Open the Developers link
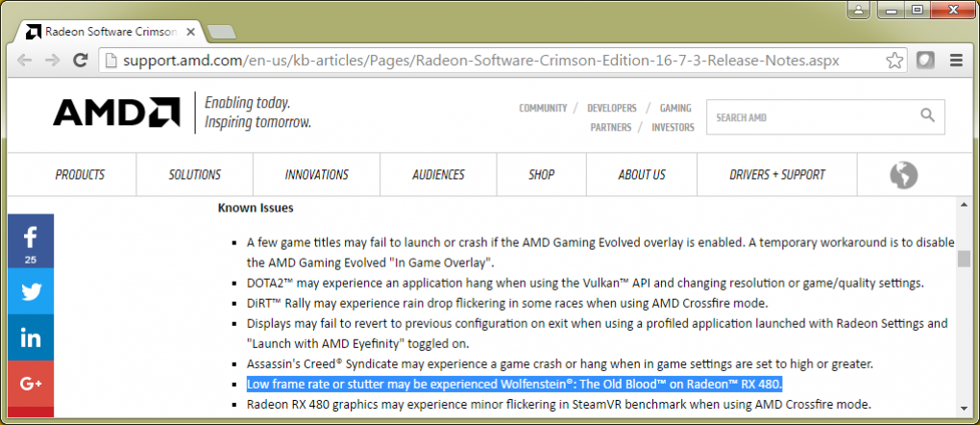This screenshot has height=425, width=980. [612, 109]
